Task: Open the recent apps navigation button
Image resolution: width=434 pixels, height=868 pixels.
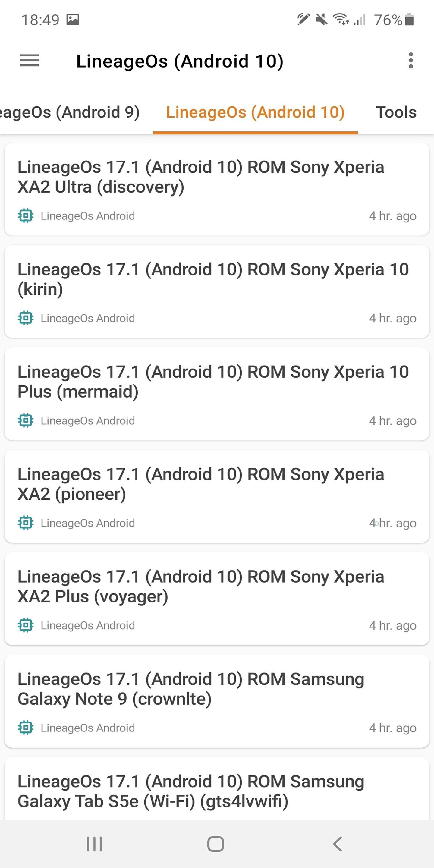Action: coord(94,844)
